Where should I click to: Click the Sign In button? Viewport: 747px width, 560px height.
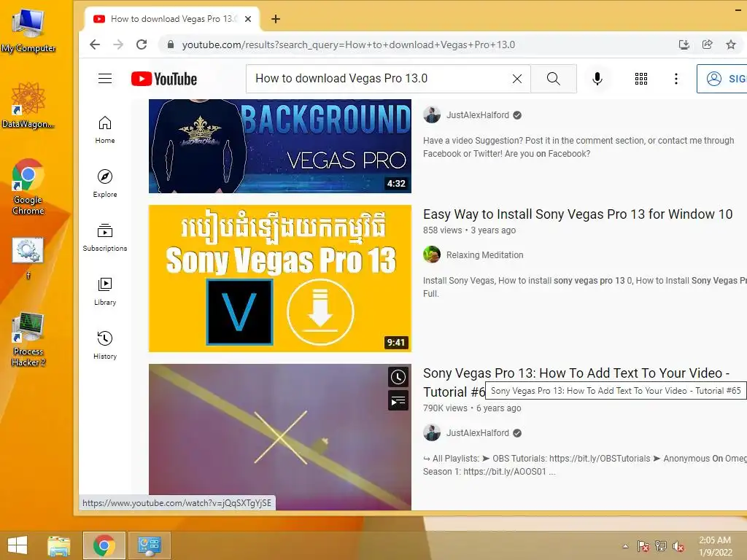[x=722, y=79]
